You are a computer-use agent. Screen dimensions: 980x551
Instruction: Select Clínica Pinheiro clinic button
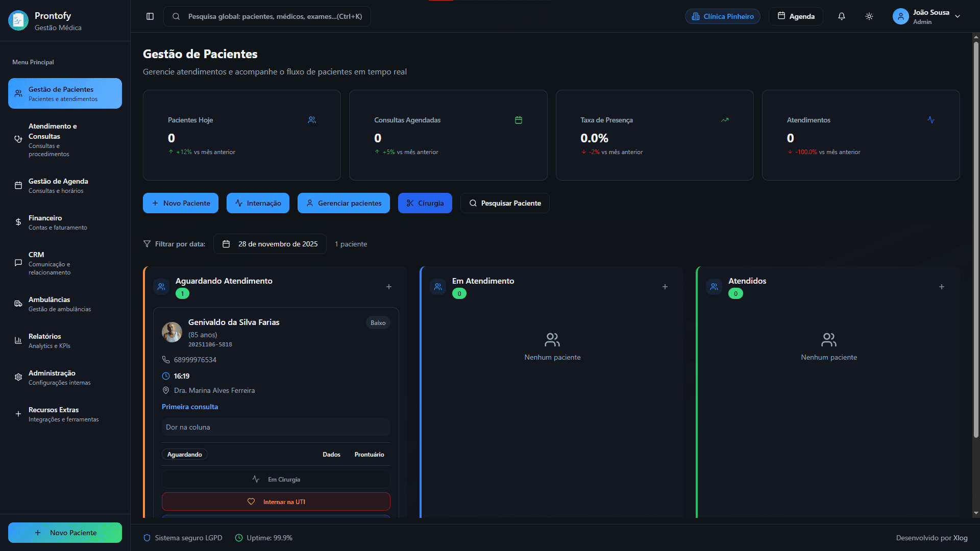(723, 16)
